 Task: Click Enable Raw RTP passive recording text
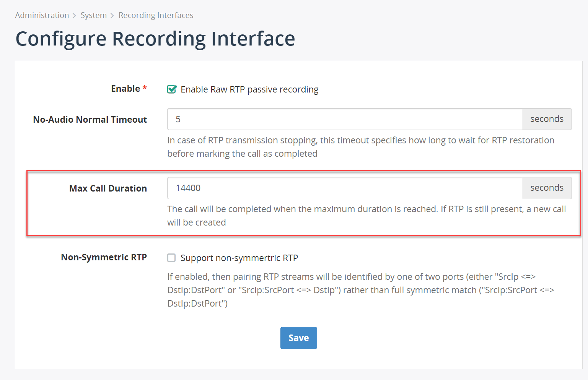249,89
